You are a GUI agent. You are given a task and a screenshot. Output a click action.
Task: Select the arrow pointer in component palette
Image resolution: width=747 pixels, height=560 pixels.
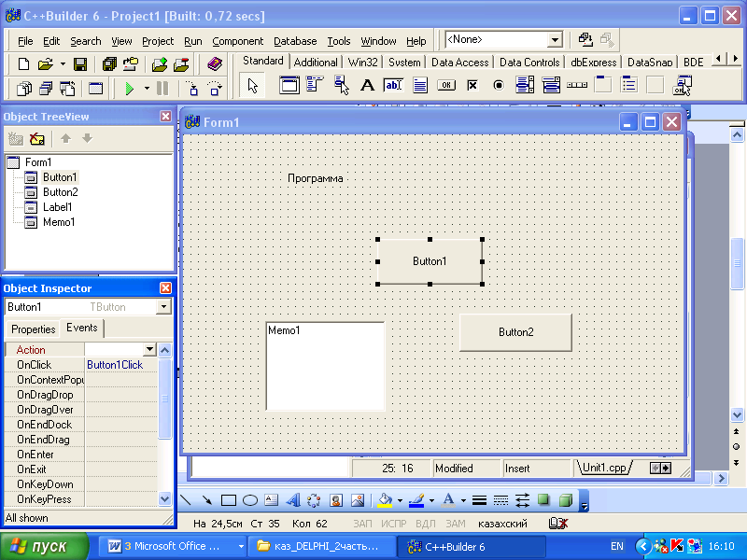[252, 86]
